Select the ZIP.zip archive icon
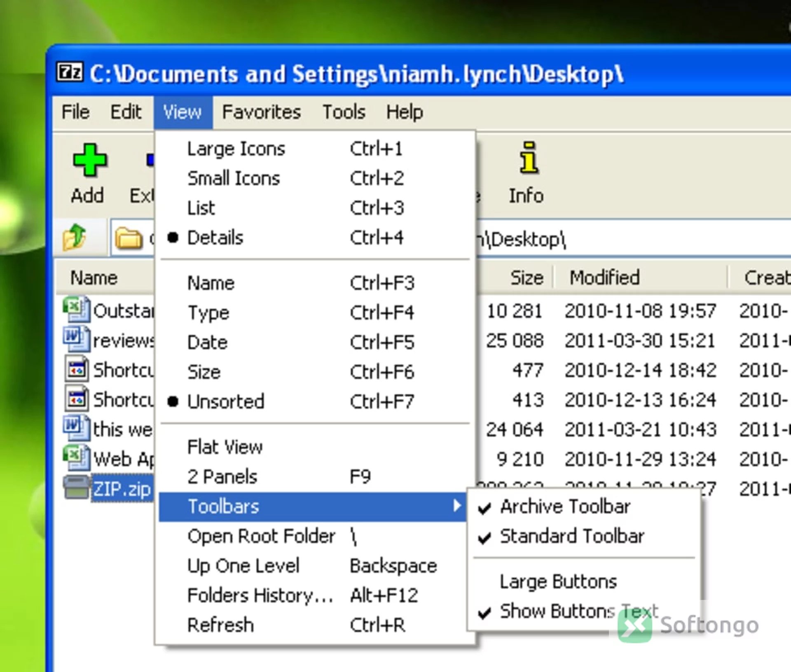791x672 pixels. (77, 488)
